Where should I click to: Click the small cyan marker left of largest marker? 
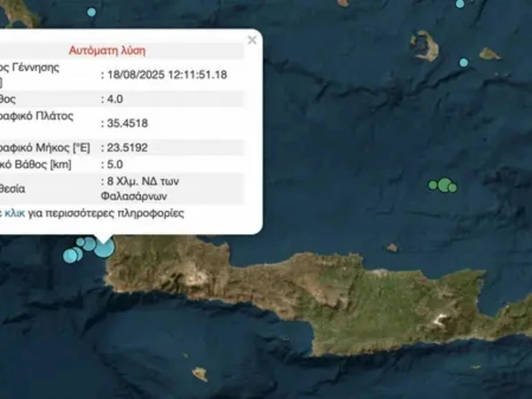click(x=89, y=243)
